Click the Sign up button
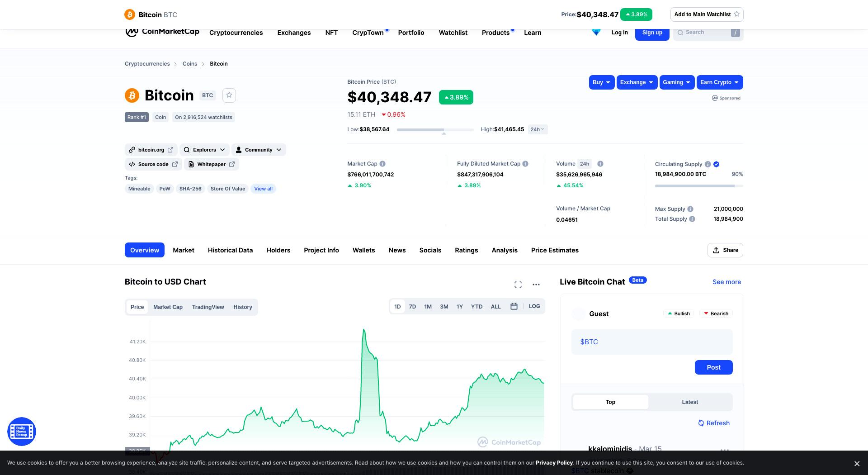 pyautogui.click(x=652, y=33)
